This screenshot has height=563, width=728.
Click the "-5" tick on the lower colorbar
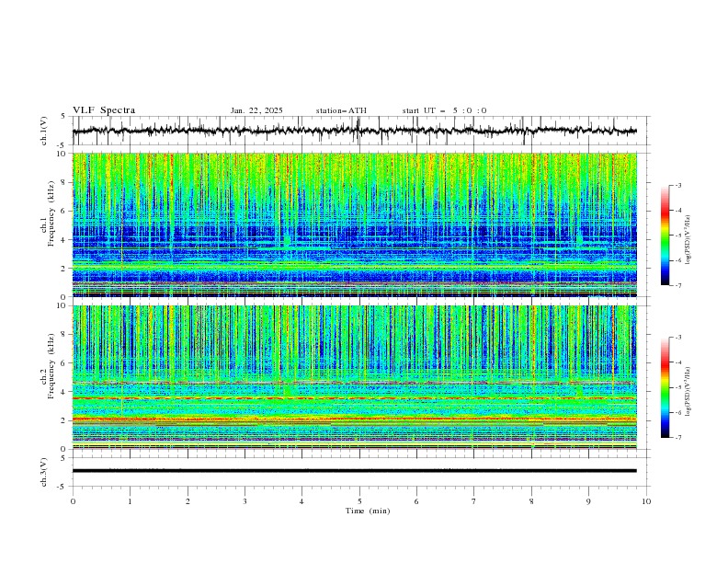pos(677,387)
